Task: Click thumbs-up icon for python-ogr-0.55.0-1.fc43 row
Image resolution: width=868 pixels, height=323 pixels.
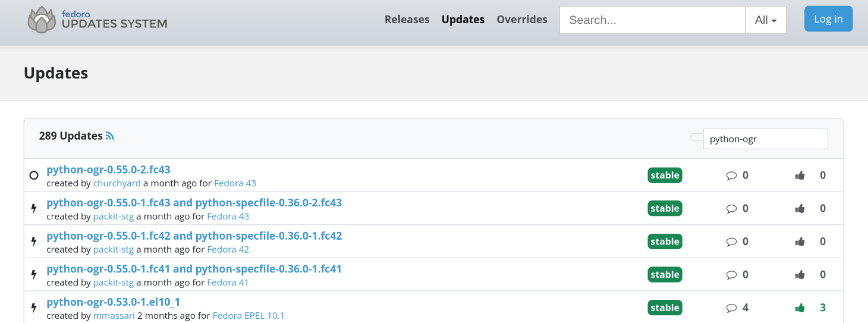Action: coord(800,208)
